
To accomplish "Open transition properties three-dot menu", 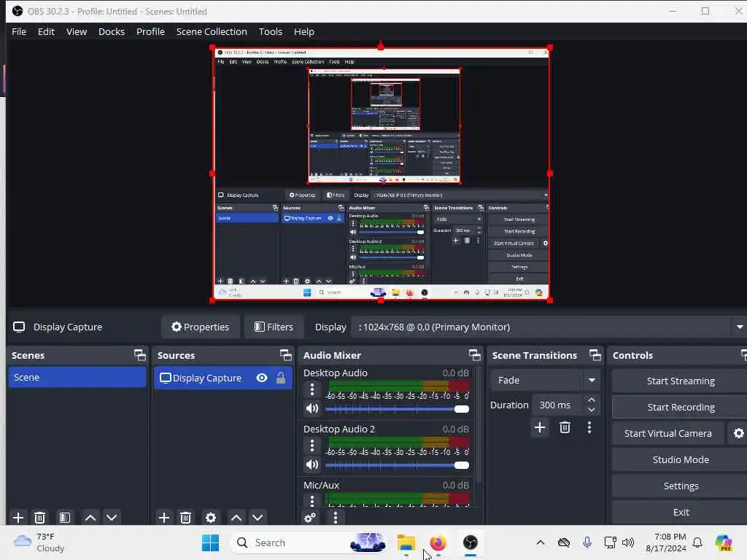I will (589, 427).
